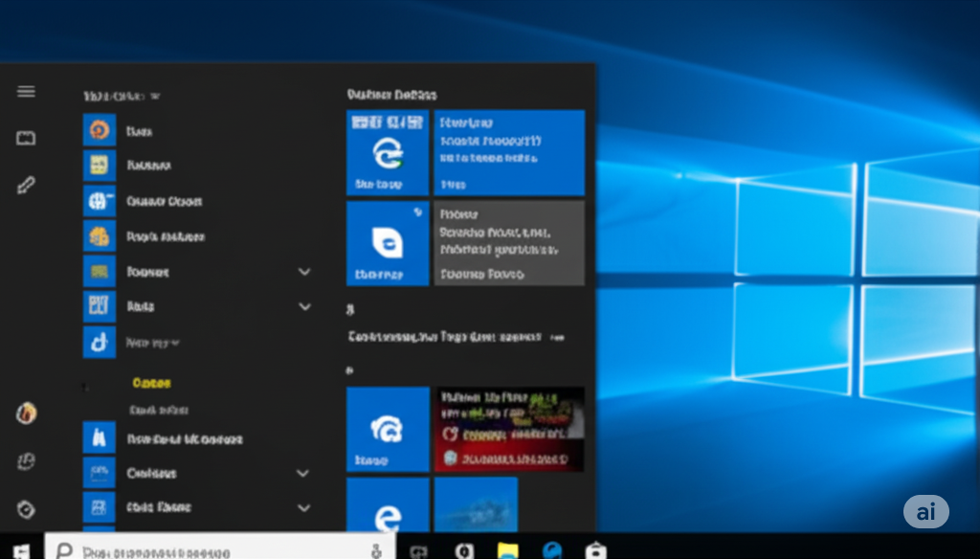This screenshot has width=980, height=559.
Task: Click the magnifier icon in the taskbar search box
Action: (64, 551)
